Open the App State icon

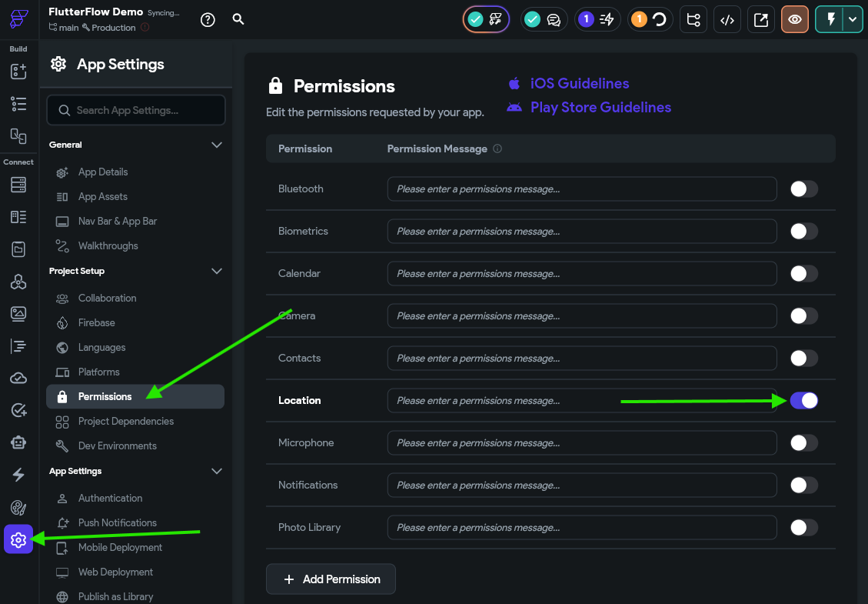click(18, 249)
